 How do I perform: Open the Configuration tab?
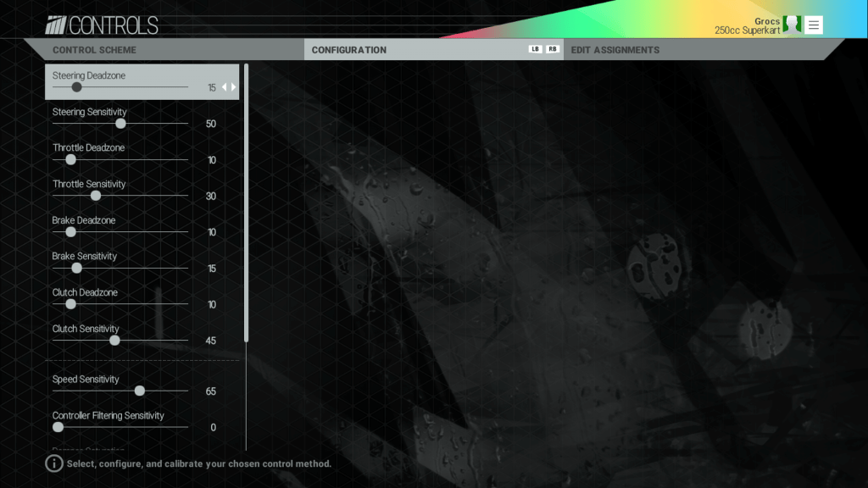348,49
